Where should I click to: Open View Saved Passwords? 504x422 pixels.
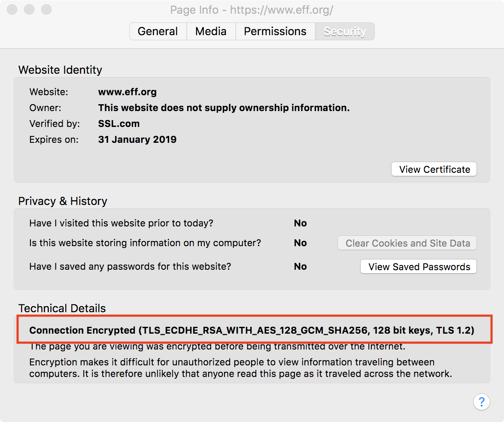[419, 267]
